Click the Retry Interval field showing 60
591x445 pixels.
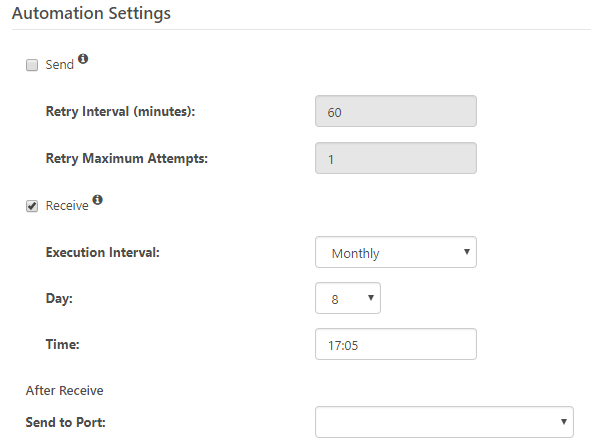coord(396,111)
